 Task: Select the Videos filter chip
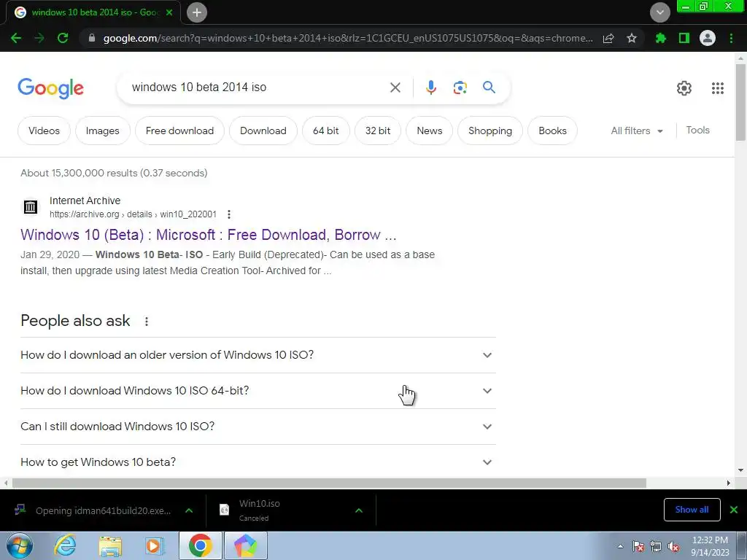point(44,131)
